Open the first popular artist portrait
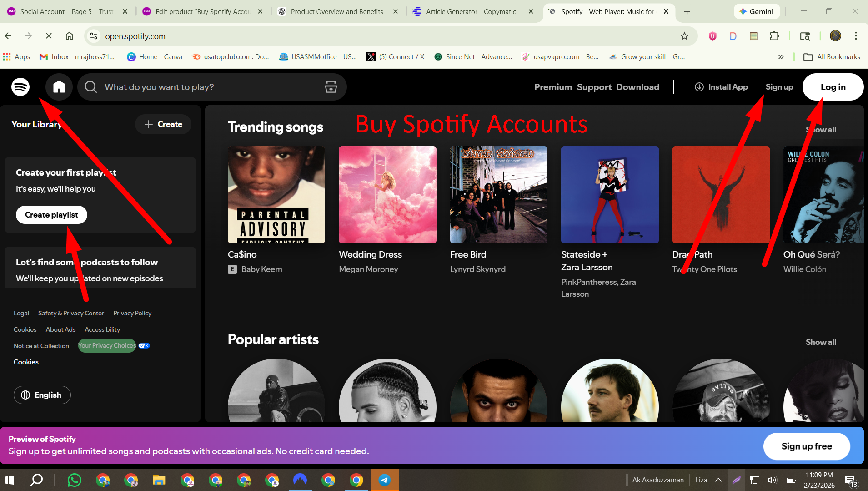The height and width of the screenshot is (491, 868). (276, 390)
